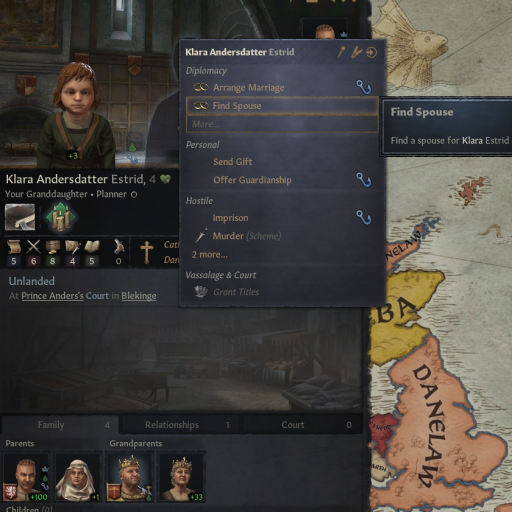Click the checkmark-pen icon in the menu header

tap(356, 52)
